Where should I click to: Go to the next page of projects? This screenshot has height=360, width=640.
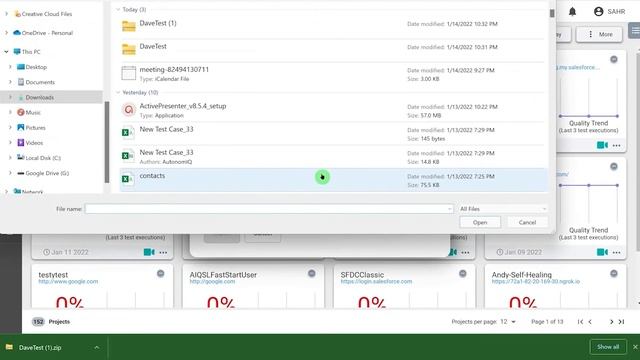coord(611,322)
